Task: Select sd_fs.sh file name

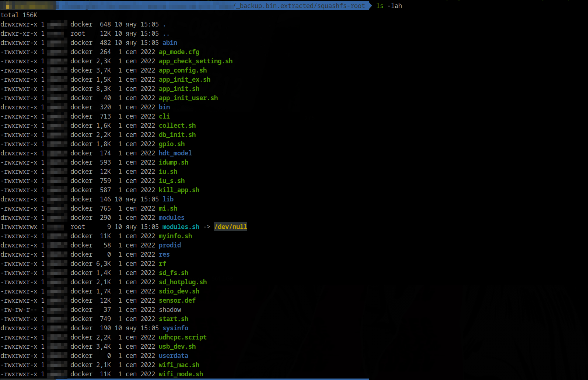Action: pos(174,273)
